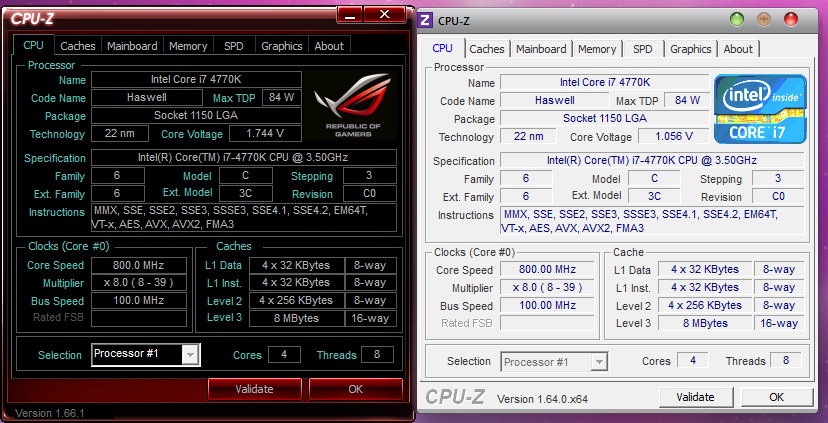Click Cores value 4 in right window
Viewport: 828px width, 423px height.
[x=693, y=360]
